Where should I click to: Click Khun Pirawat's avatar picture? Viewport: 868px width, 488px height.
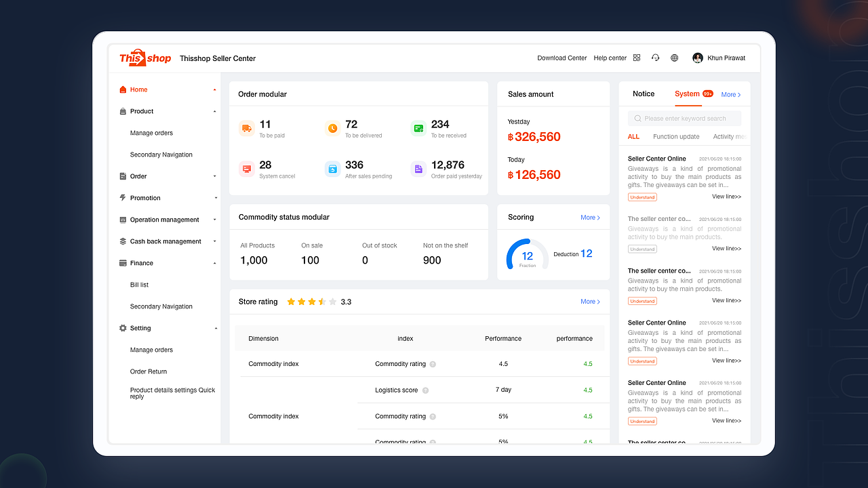[x=698, y=58]
